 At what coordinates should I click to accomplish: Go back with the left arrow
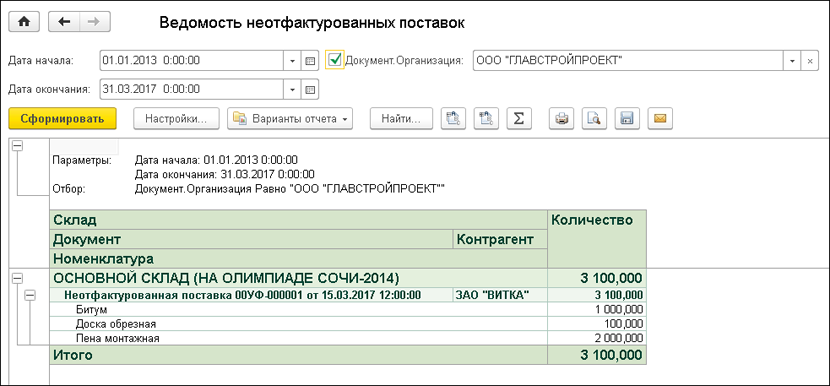[64, 23]
